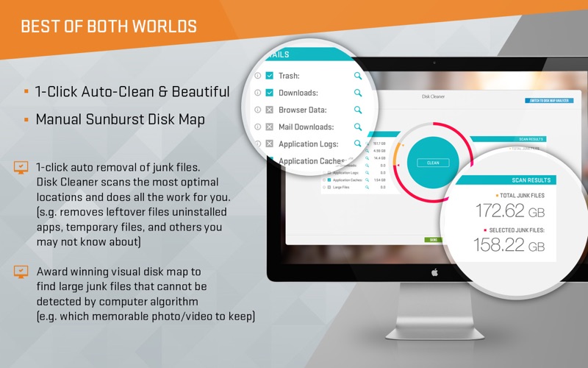The width and height of the screenshot is (588, 368).
Task: Click the '158.22 GB' selected junk value
Action: tap(509, 245)
